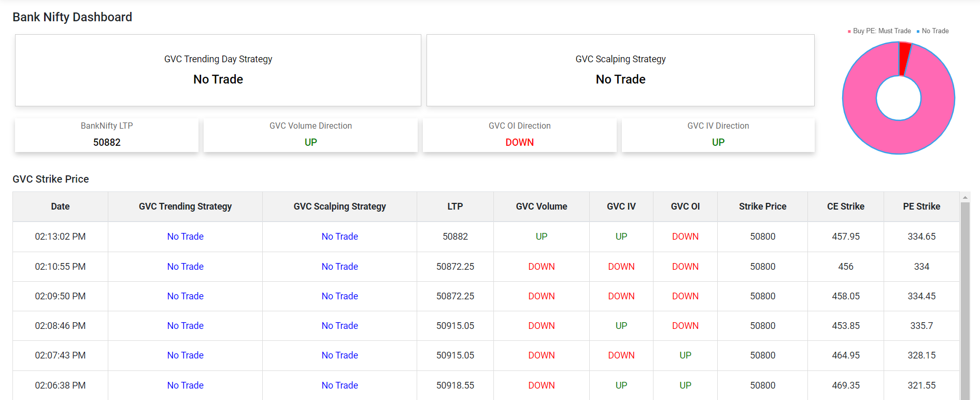Viewport: 980px width, 400px height.
Task: Click PE Strike value 328.15
Action: click(x=921, y=355)
